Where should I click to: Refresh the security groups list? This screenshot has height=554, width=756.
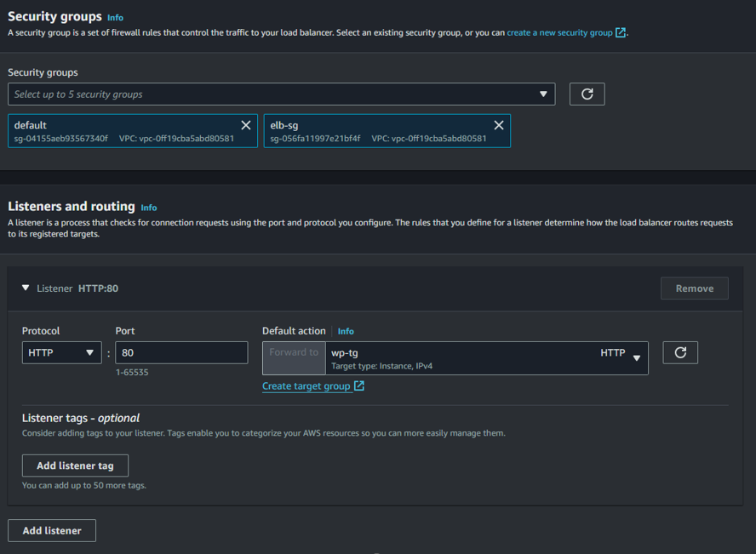coord(587,94)
